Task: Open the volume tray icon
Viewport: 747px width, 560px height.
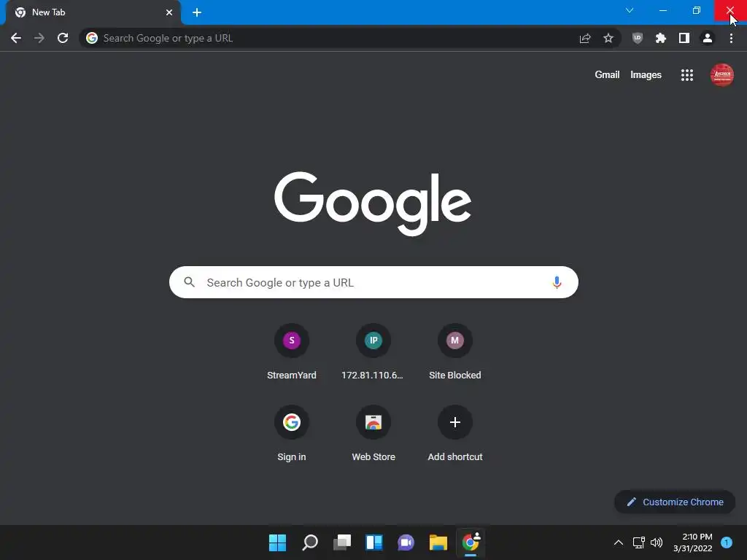Action: click(x=657, y=542)
